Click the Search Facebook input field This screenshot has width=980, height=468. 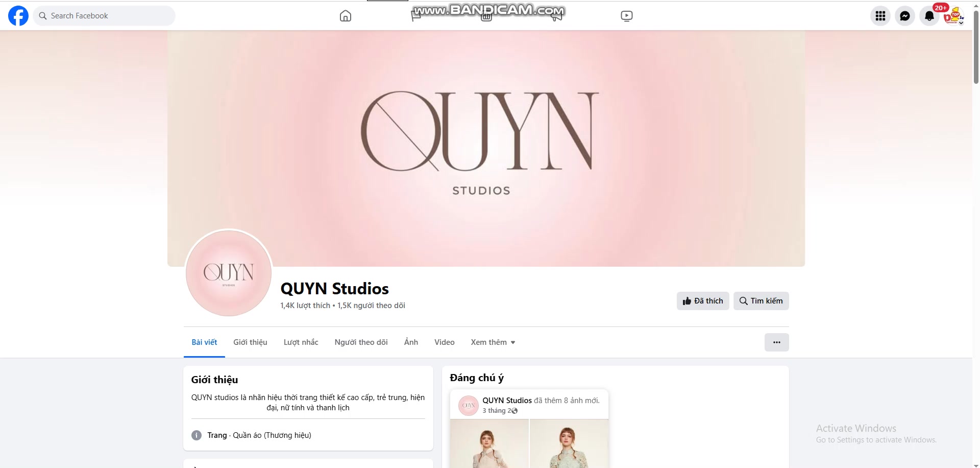pyautogui.click(x=104, y=16)
